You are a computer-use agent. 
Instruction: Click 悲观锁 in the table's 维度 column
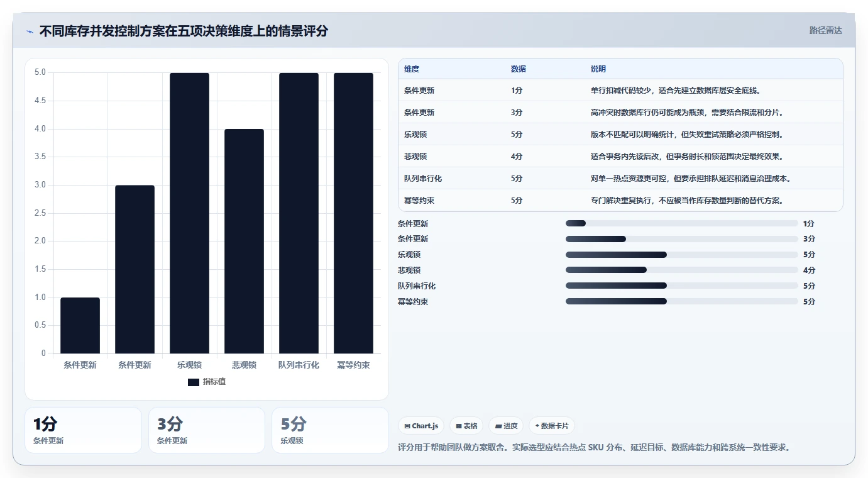pyautogui.click(x=415, y=157)
